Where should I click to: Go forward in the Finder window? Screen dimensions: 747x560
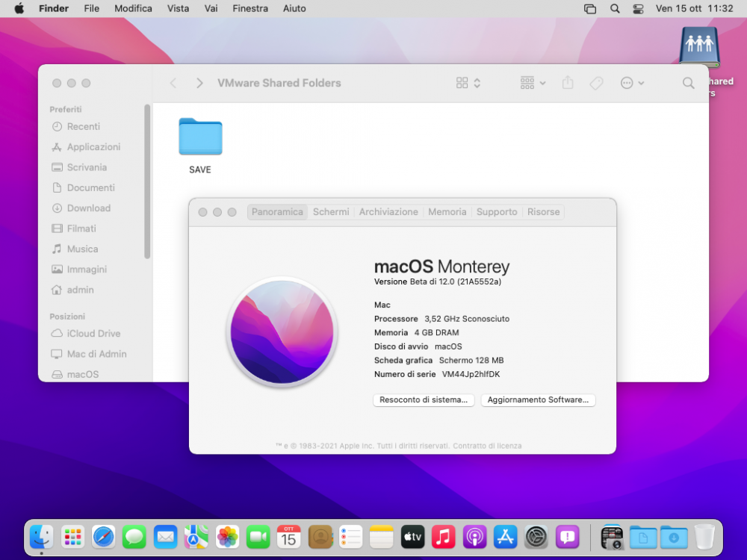click(199, 83)
